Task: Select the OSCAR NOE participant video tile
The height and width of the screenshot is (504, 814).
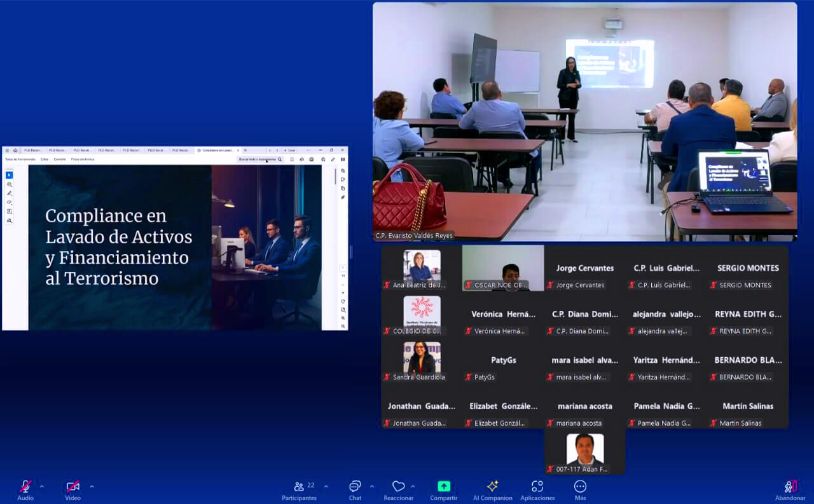Action: [x=503, y=268]
